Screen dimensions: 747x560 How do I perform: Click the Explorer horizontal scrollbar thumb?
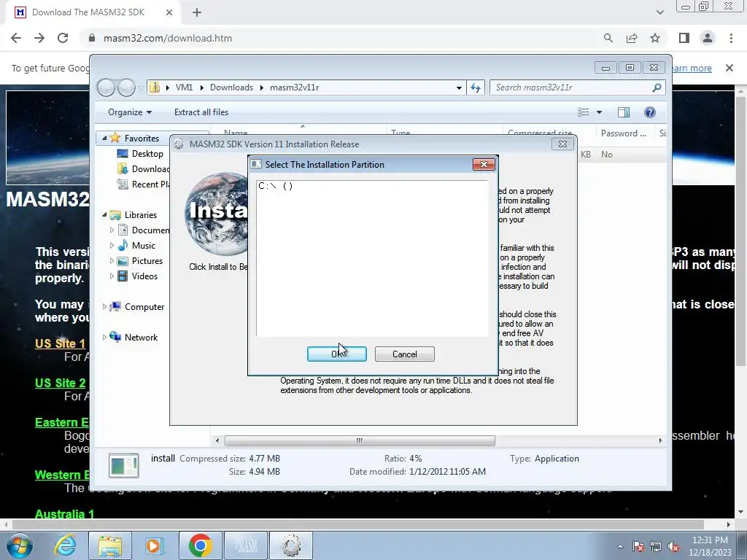coord(360,440)
